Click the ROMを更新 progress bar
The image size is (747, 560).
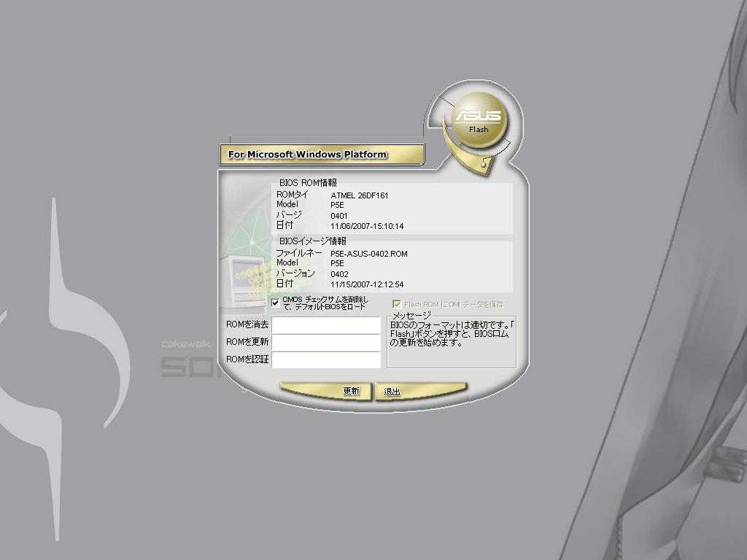326,343
